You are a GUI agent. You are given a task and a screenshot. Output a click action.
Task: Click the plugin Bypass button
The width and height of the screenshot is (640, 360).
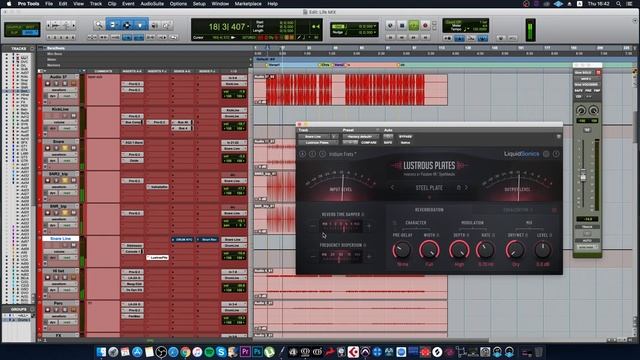pos(405,136)
